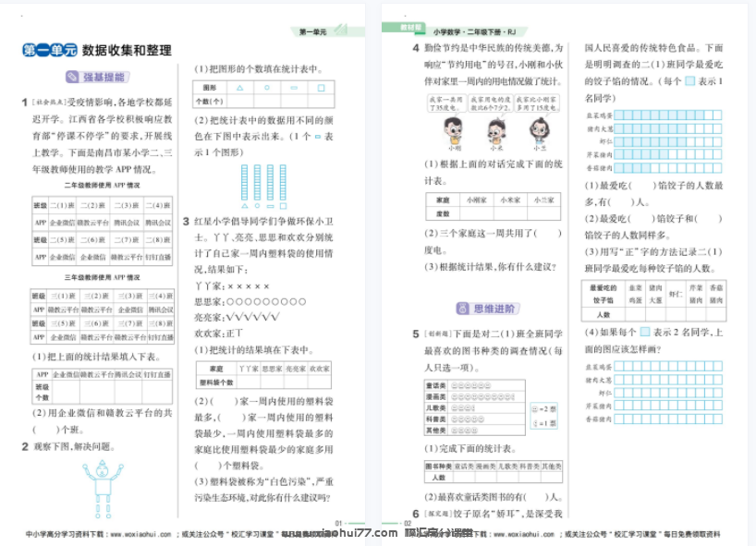Click the 塑料袋个数 row label cell
Viewport: 756px width, 546px height.
pyautogui.click(x=216, y=382)
